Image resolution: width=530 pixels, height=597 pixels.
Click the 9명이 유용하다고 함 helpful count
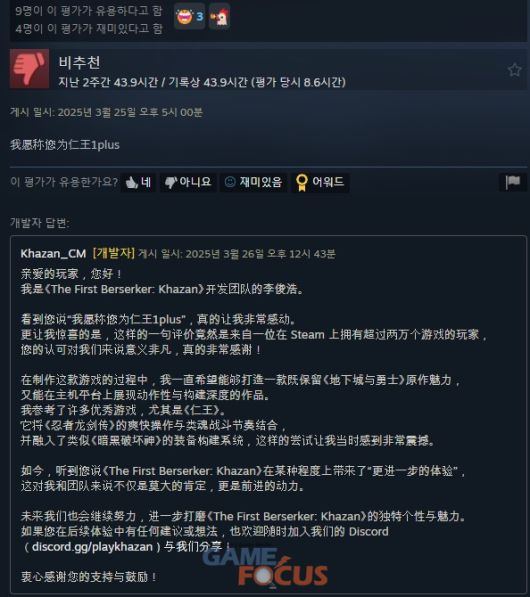click(x=89, y=11)
